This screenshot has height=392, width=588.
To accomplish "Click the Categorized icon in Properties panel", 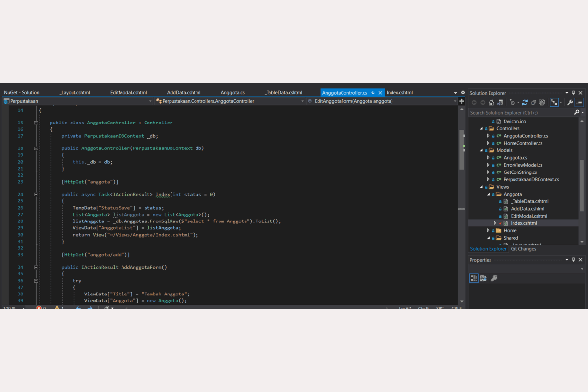I will (474, 278).
